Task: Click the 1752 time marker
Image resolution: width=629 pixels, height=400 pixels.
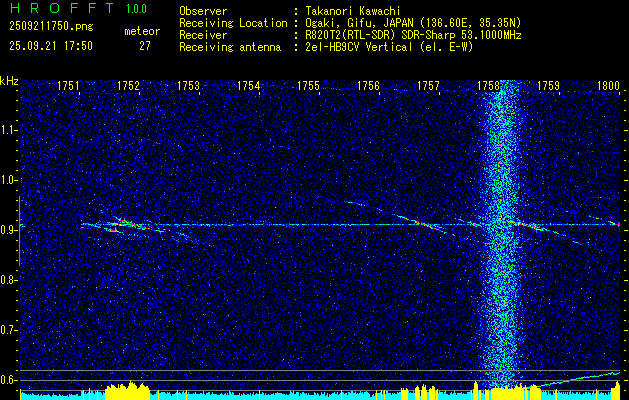Action: (128, 85)
